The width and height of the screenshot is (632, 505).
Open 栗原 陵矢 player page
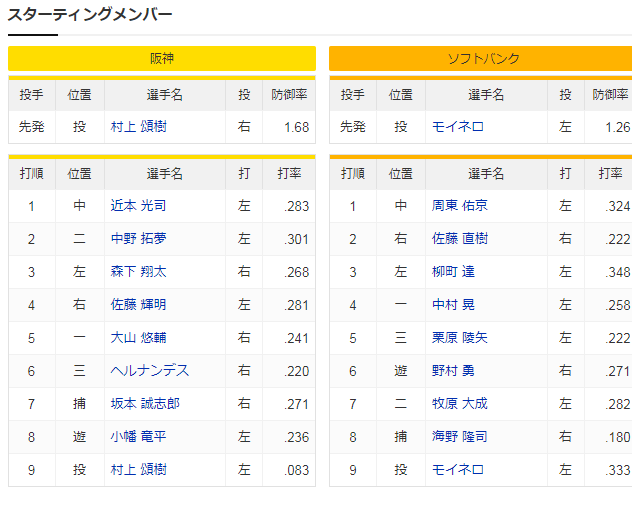pos(459,338)
